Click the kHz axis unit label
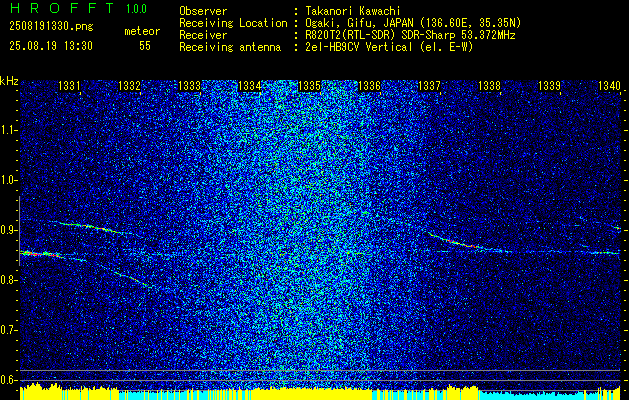This screenshot has height=400, width=629. pyautogui.click(x=9, y=81)
